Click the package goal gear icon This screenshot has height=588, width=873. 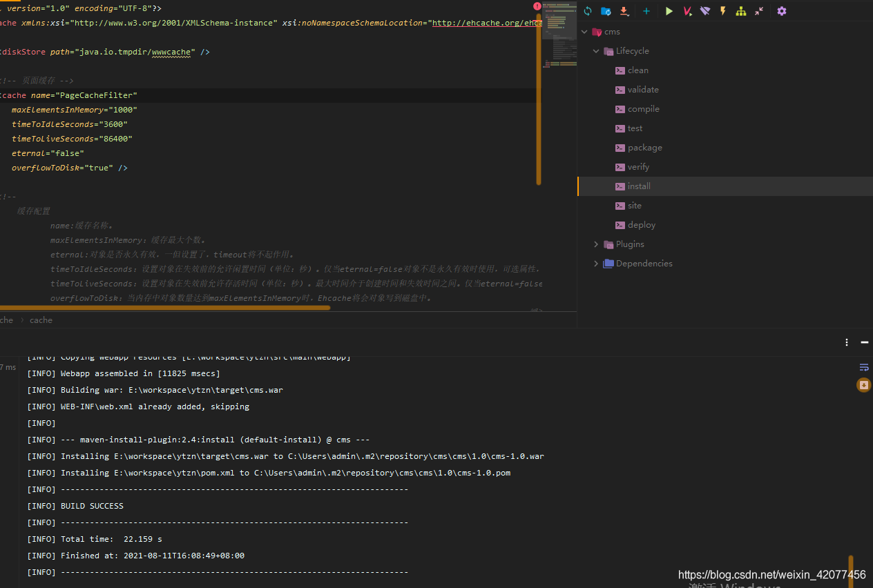coord(620,148)
